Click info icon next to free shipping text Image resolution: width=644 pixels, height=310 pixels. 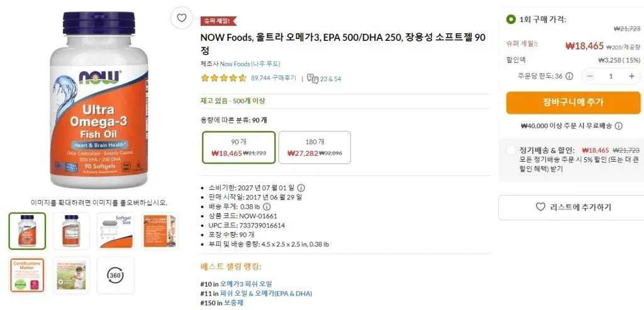coord(619,126)
